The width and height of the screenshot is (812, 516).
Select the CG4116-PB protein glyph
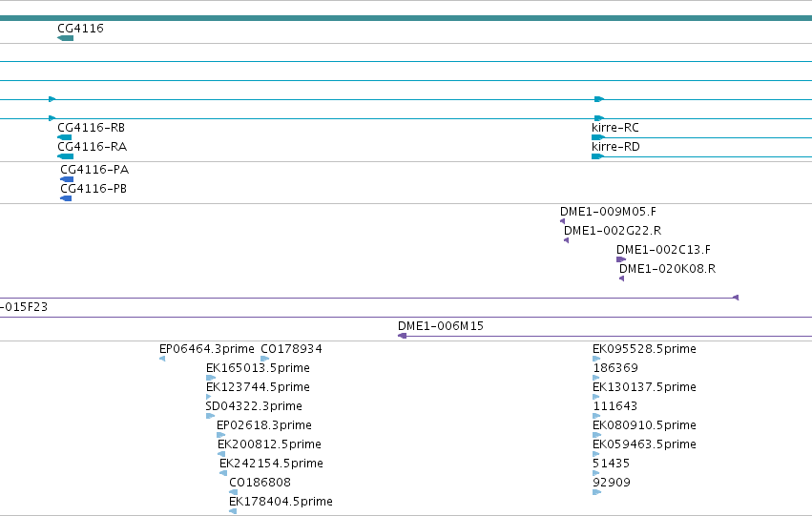[x=66, y=198]
